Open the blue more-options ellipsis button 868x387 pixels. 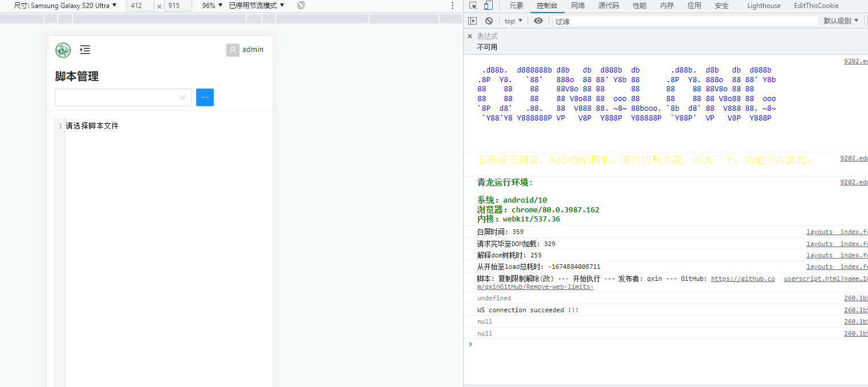coord(205,97)
